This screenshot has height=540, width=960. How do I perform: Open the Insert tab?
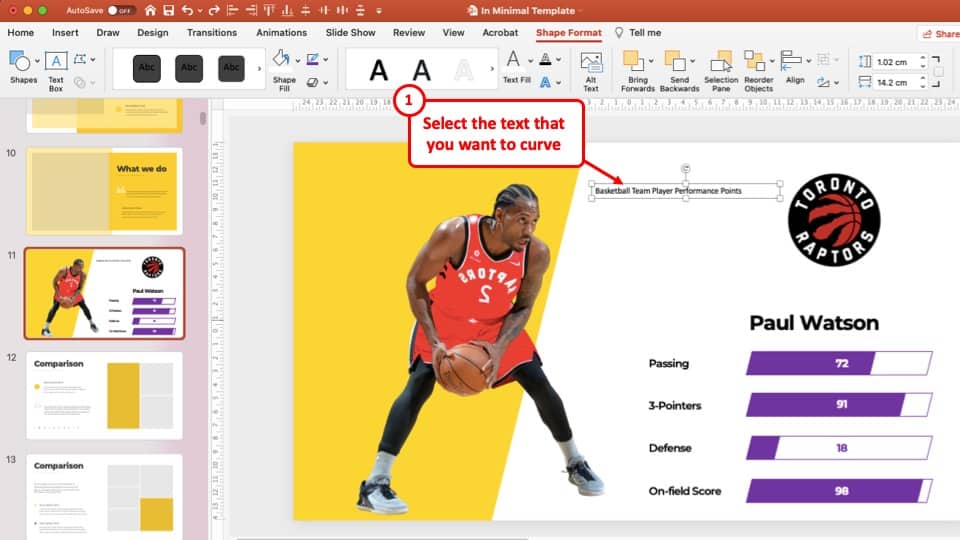[65, 32]
